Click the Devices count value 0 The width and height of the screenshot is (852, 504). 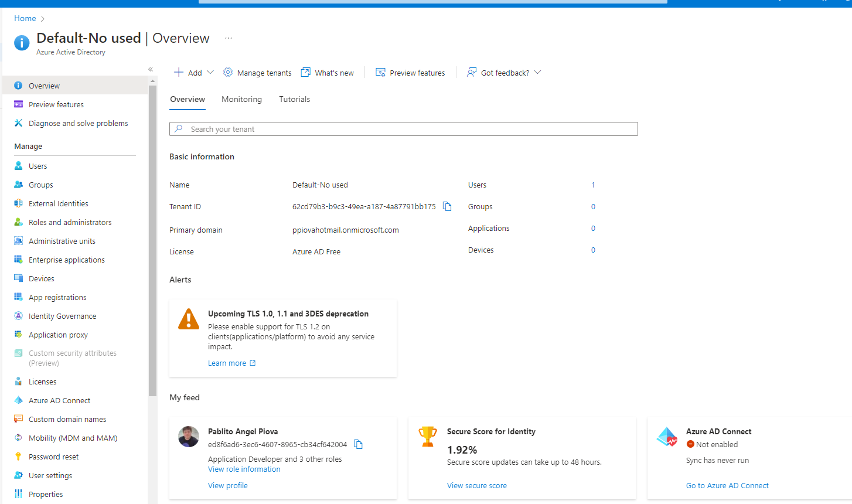pyautogui.click(x=593, y=250)
